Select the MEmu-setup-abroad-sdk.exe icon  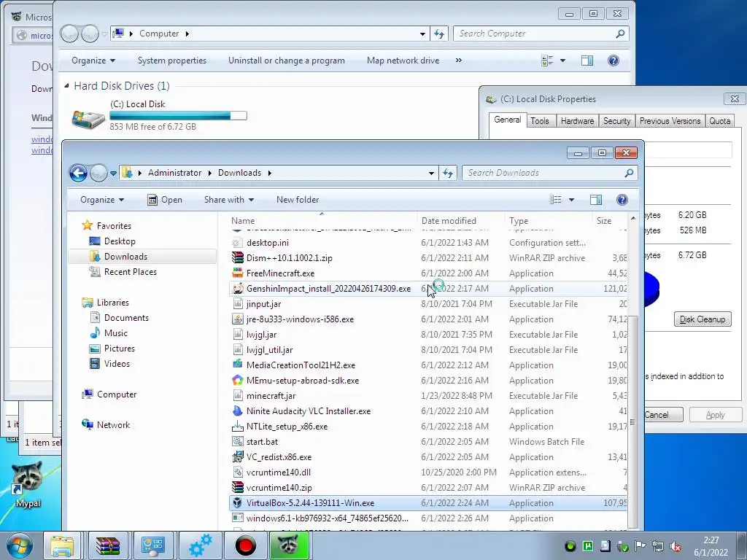237,381
